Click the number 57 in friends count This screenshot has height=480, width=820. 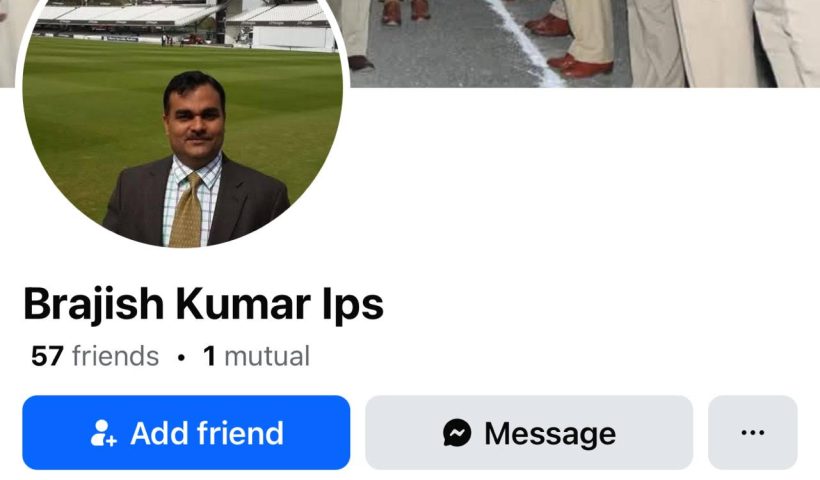coord(47,356)
